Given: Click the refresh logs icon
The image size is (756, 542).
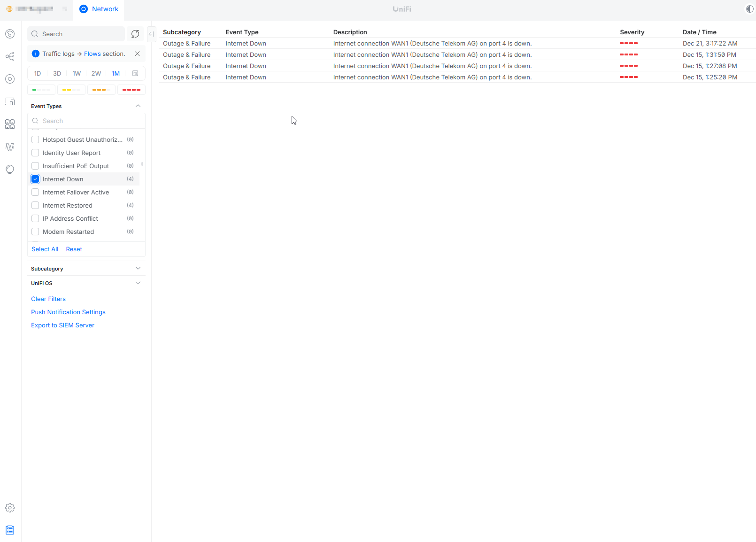Looking at the screenshot, I should click(135, 34).
